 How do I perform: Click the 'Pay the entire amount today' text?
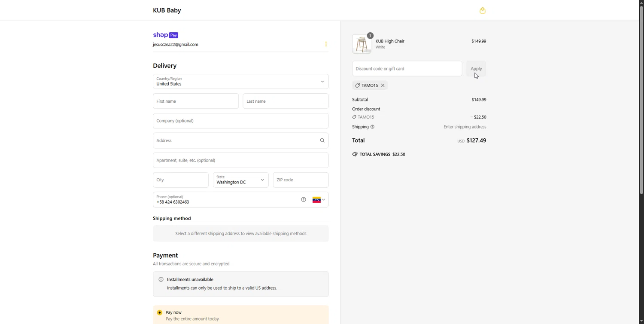[x=192, y=319]
